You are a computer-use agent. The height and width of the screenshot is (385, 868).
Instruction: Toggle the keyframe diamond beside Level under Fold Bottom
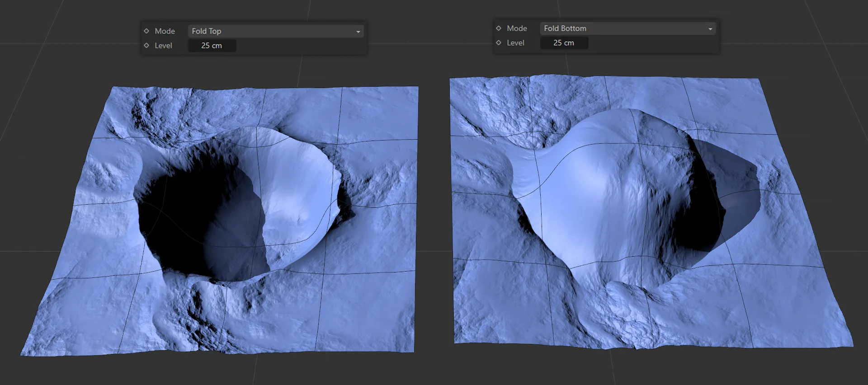tap(499, 43)
